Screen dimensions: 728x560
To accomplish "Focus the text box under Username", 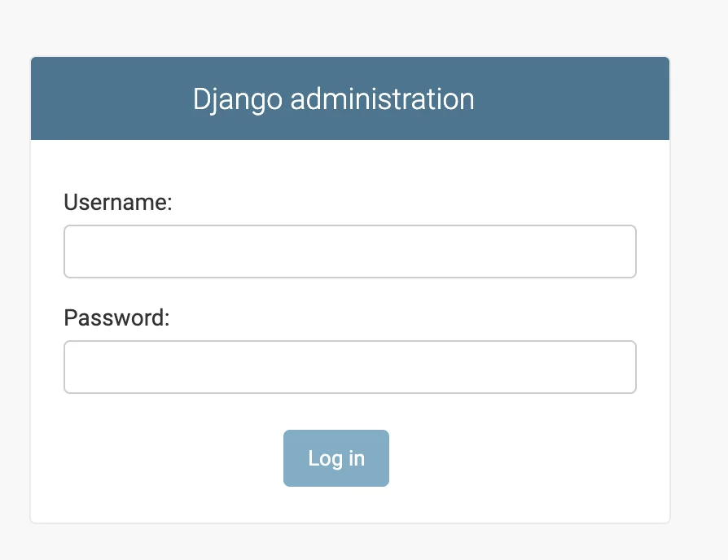I will (349, 252).
